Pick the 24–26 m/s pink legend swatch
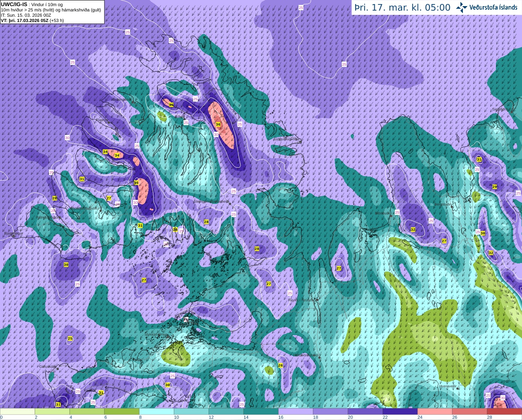522x420 pixels. 435,411
